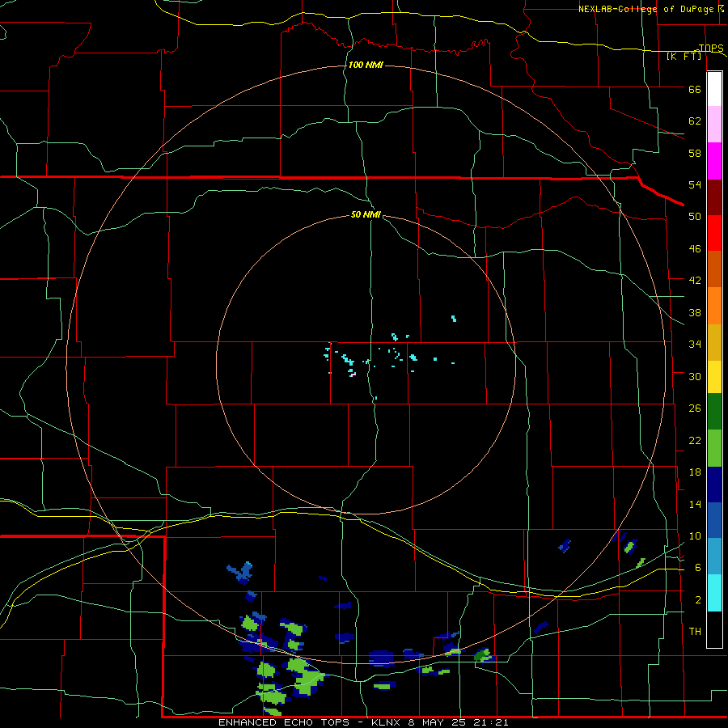Click the yellow legend swatch

pyautogui.click(x=714, y=377)
